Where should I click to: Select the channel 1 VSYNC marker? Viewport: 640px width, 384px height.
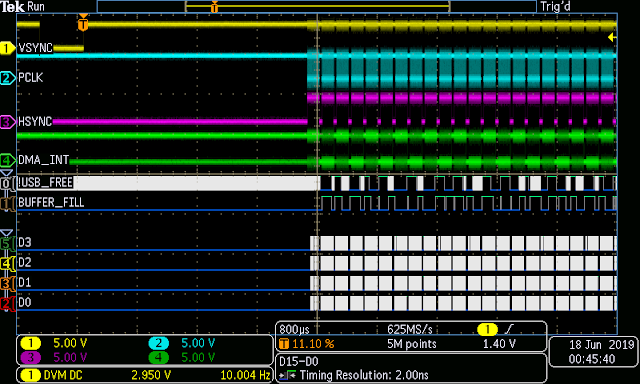pyautogui.click(x=7, y=48)
